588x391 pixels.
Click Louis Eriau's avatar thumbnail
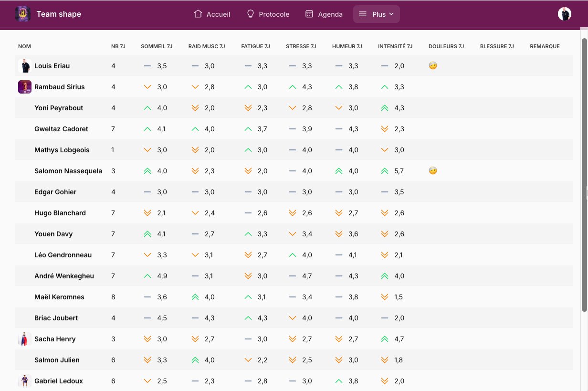pos(25,66)
